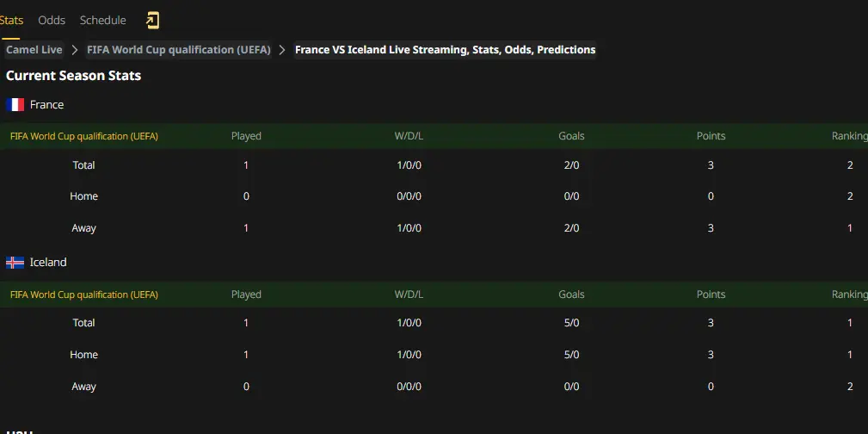The height and width of the screenshot is (434, 868).
Task: Click Goals column header in Iceland table
Action: (571, 294)
